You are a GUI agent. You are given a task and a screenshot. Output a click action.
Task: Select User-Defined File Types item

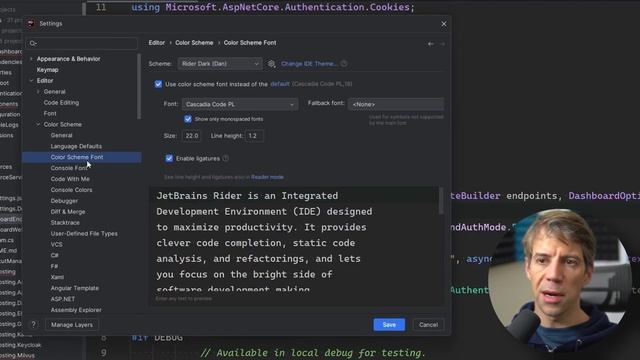tap(84, 233)
